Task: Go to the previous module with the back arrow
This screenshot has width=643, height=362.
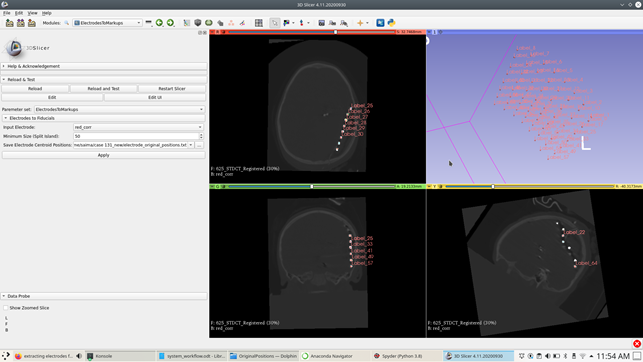Action: tap(159, 23)
